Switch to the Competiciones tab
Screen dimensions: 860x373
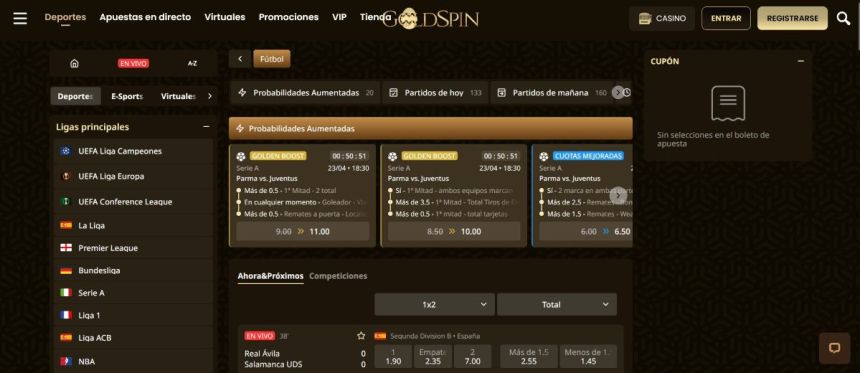338,276
